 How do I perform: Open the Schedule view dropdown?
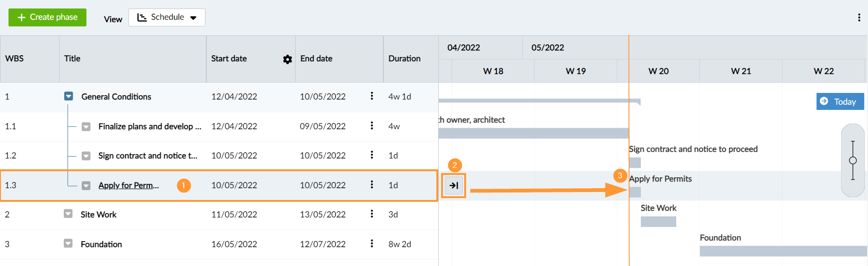click(x=167, y=17)
